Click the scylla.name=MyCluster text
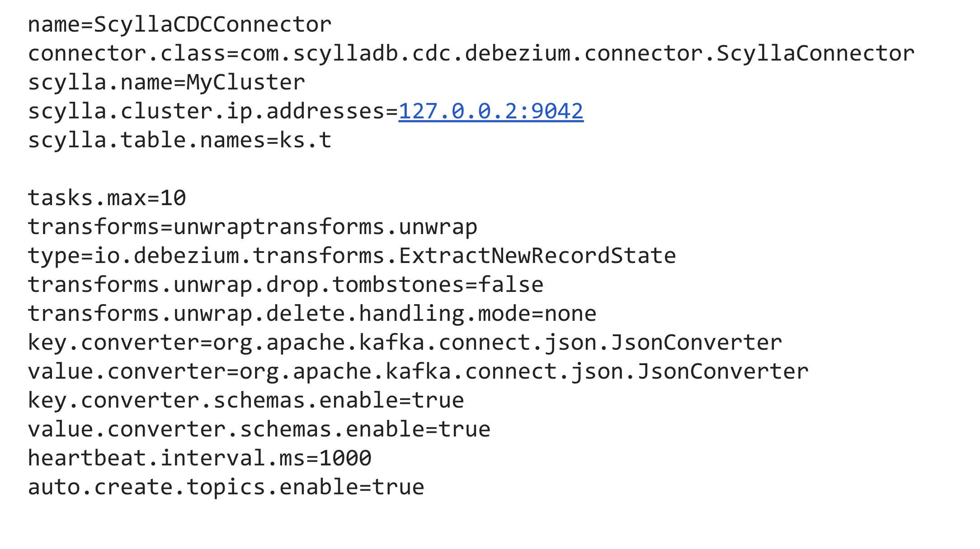Image resolution: width=980 pixels, height=549 pixels. click(167, 82)
